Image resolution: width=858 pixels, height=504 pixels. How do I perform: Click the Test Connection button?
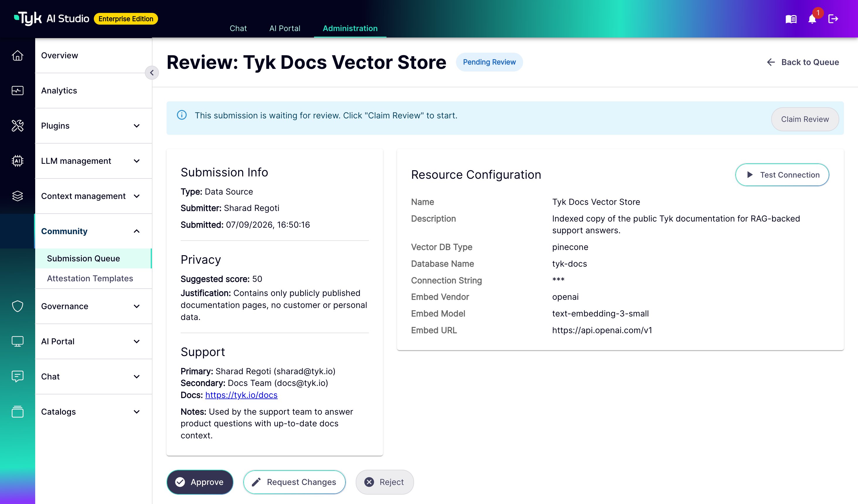(782, 175)
